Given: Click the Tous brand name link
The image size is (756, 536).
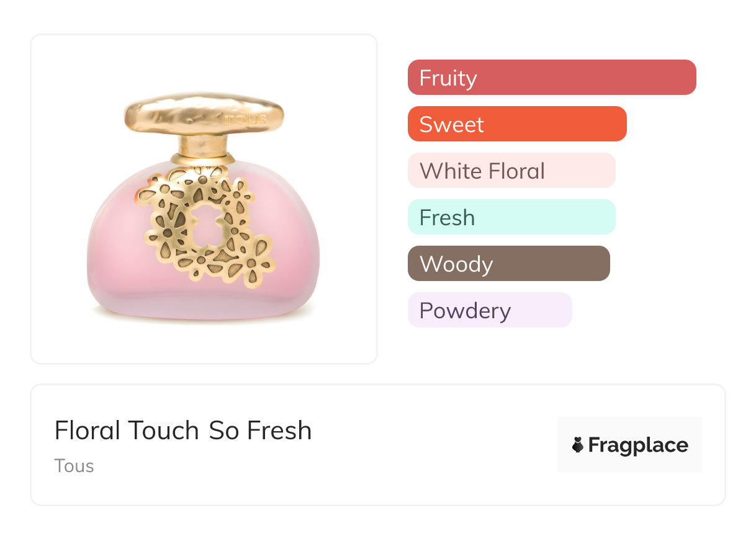Looking at the screenshot, I should [74, 466].
